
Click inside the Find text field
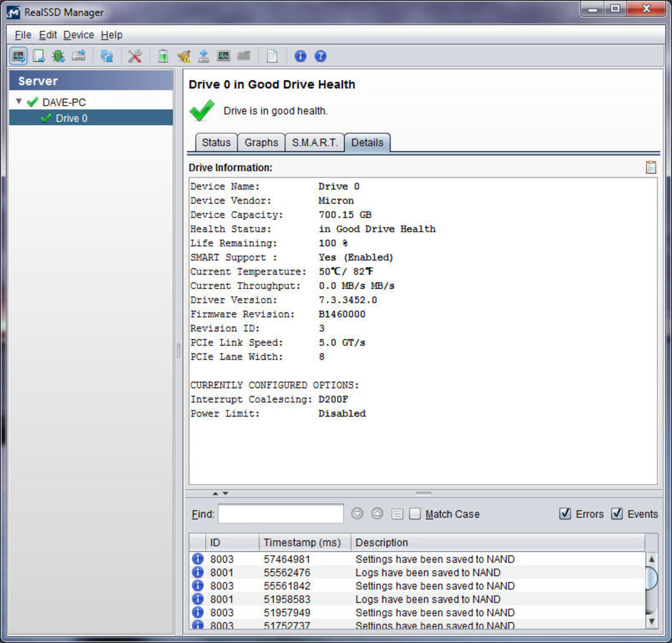(281, 514)
